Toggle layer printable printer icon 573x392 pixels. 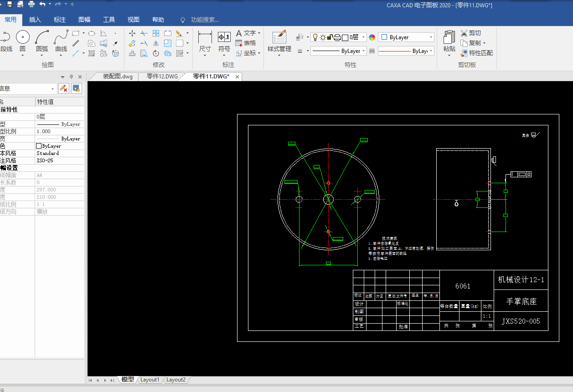pos(337,37)
